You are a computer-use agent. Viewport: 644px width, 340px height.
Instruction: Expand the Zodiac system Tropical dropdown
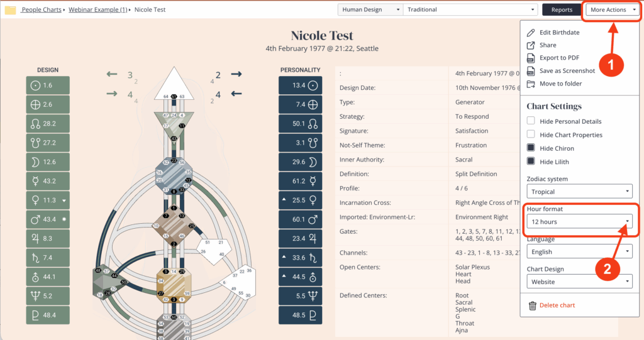click(579, 192)
